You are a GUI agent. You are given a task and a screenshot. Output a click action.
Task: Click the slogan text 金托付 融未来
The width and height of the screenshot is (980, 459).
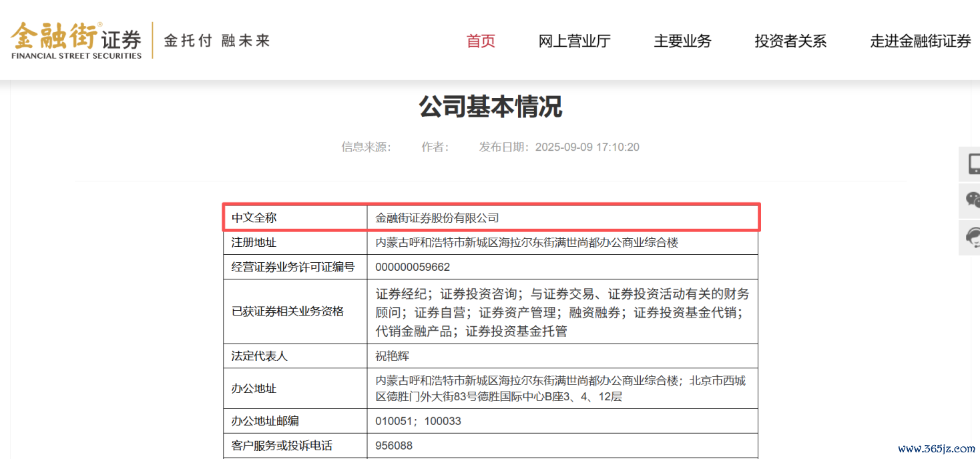tap(217, 41)
